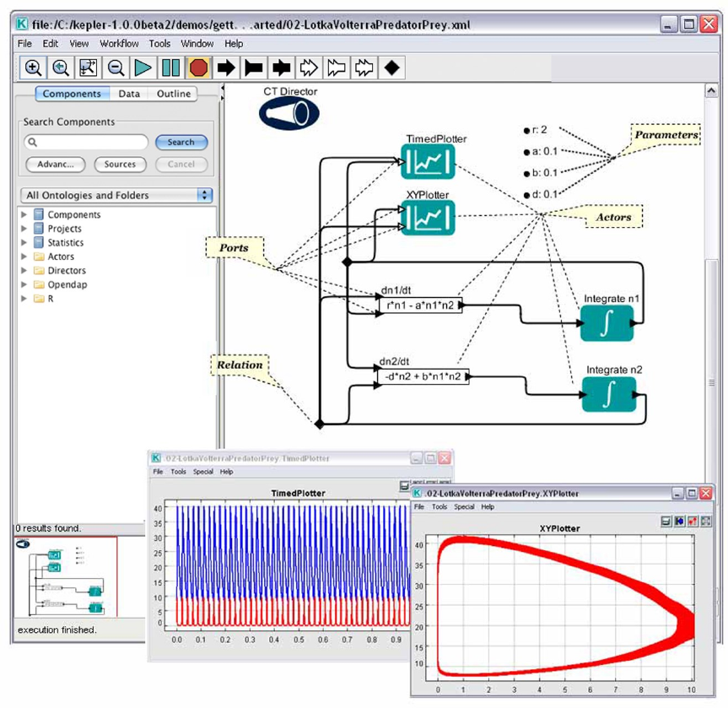
Task: Click the Search button
Action: click(x=181, y=143)
